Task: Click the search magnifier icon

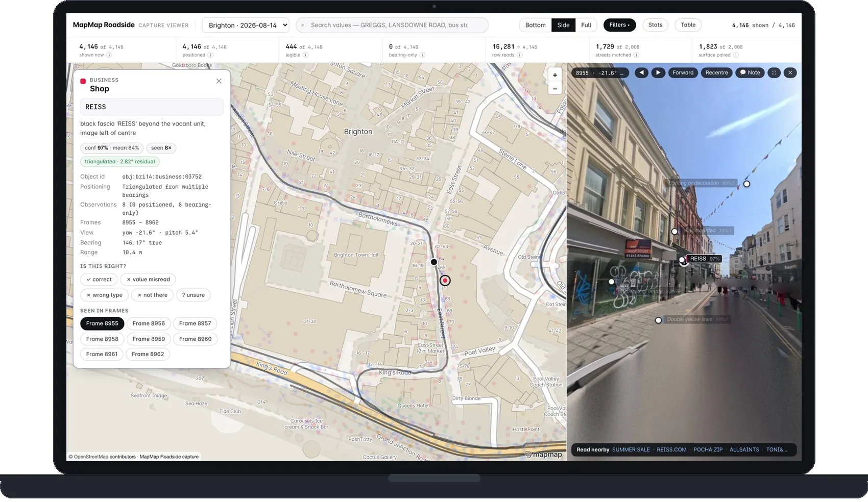Action: tap(303, 26)
